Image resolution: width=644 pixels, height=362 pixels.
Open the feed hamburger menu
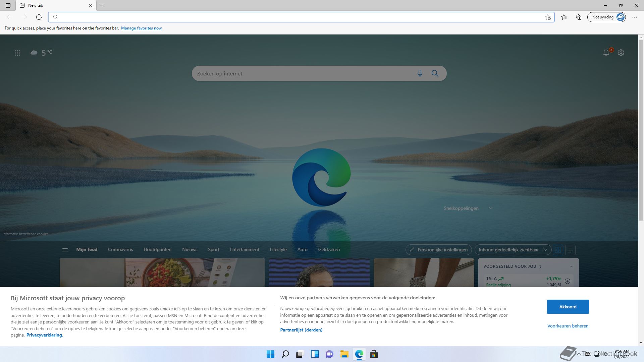(65, 250)
